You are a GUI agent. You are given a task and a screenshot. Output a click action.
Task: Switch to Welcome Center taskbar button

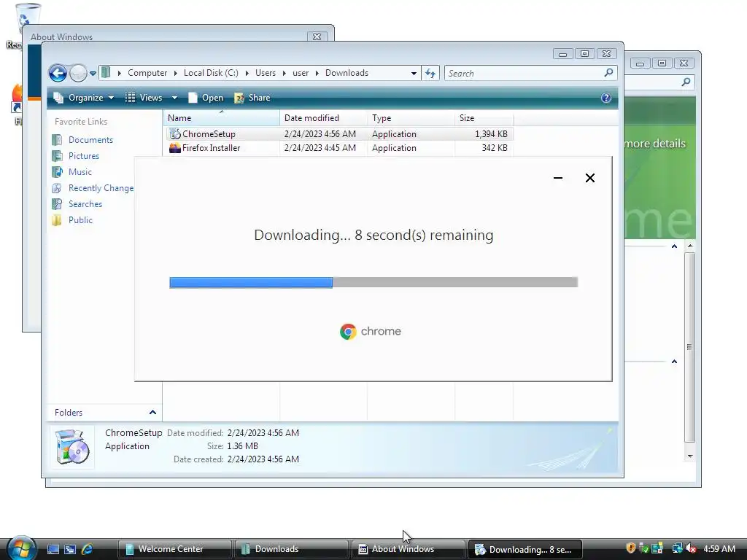(x=174, y=549)
